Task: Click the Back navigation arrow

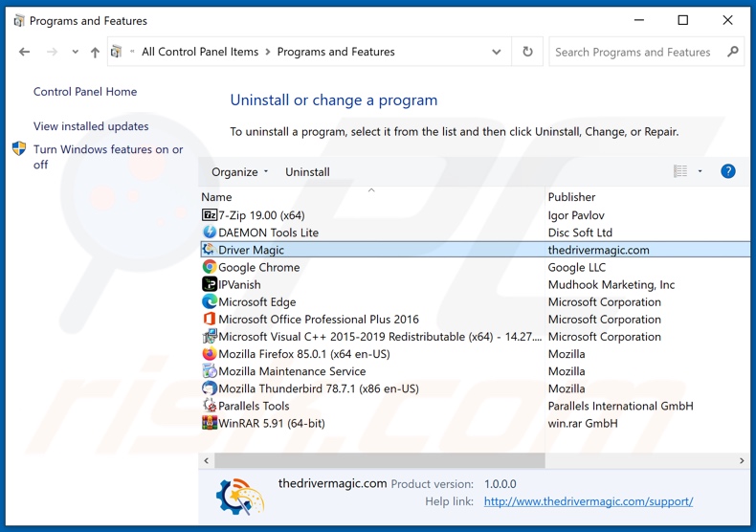Action: tap(25, 53)
